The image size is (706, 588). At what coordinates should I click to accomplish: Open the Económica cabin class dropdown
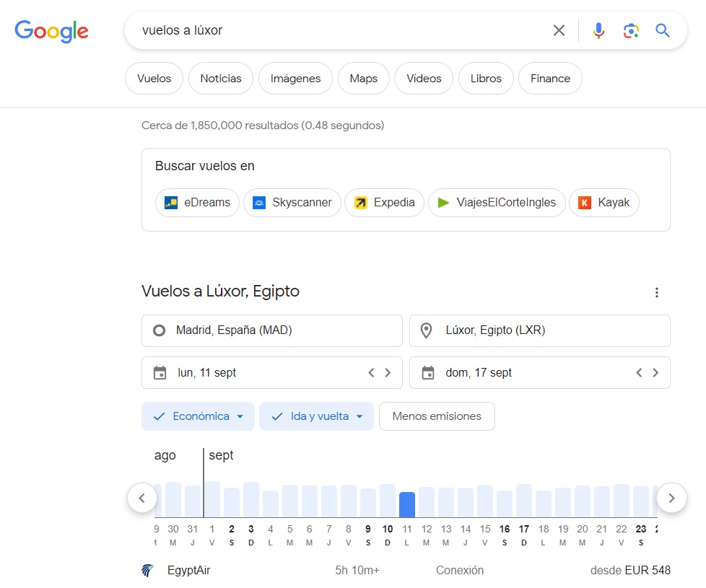point(198,416)
